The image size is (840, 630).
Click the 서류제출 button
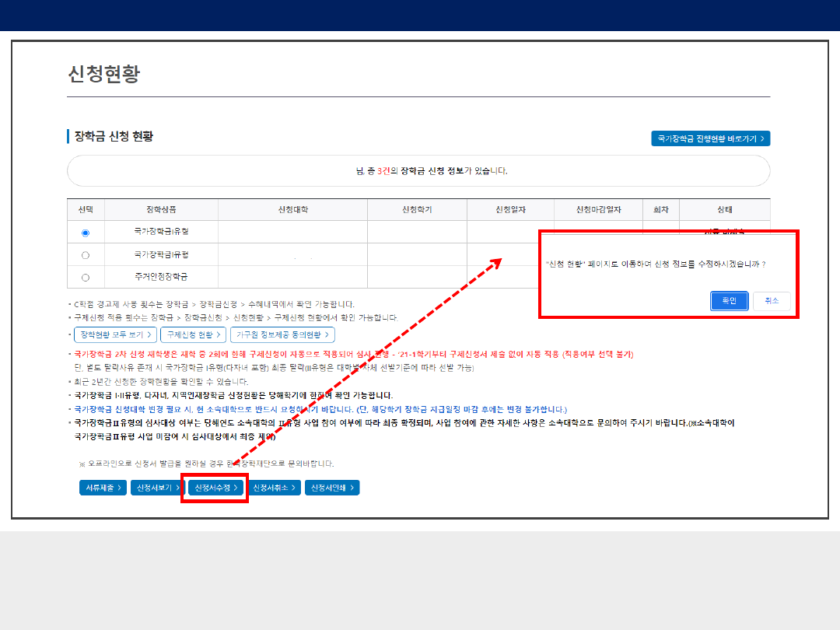point(102,488)
